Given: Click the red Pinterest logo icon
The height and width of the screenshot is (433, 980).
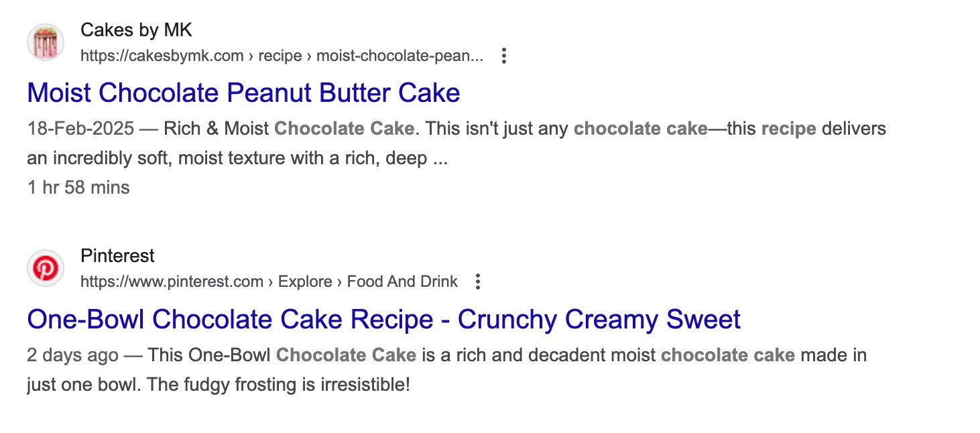Looking at the screenshot, I should tap(46, 268).
